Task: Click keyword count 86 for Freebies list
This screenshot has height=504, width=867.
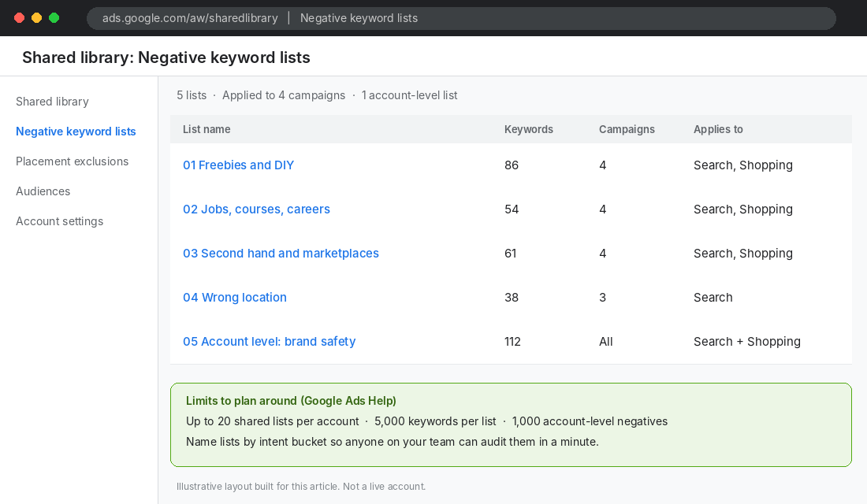Action: point(512,165)
